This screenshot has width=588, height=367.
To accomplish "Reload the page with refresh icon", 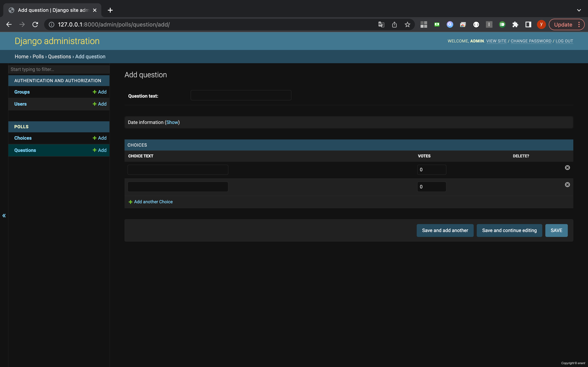I will pos(35,24).
